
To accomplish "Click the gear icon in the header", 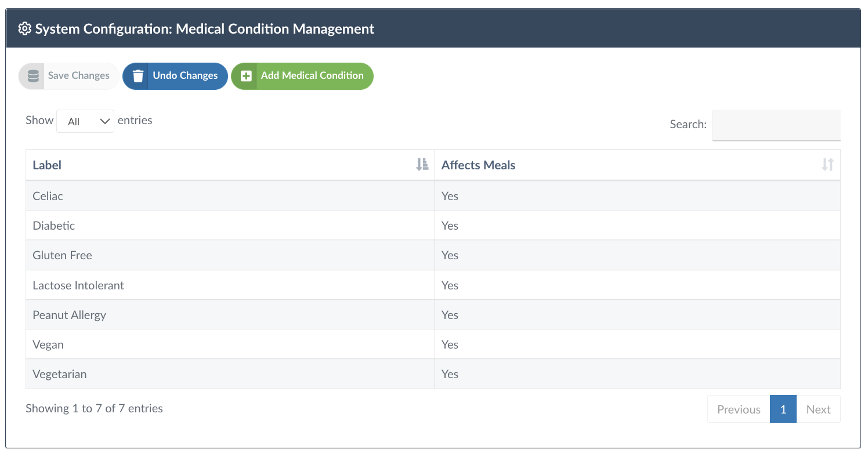I will click(25, 29).
